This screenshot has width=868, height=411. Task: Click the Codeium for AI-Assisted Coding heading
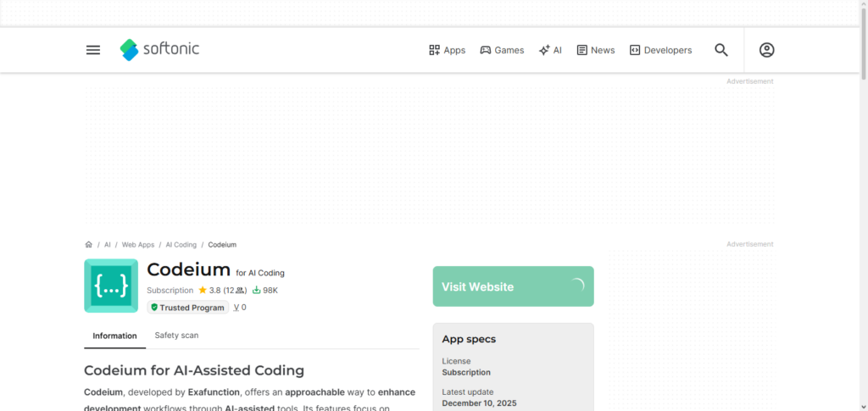(x=194, y=370)
